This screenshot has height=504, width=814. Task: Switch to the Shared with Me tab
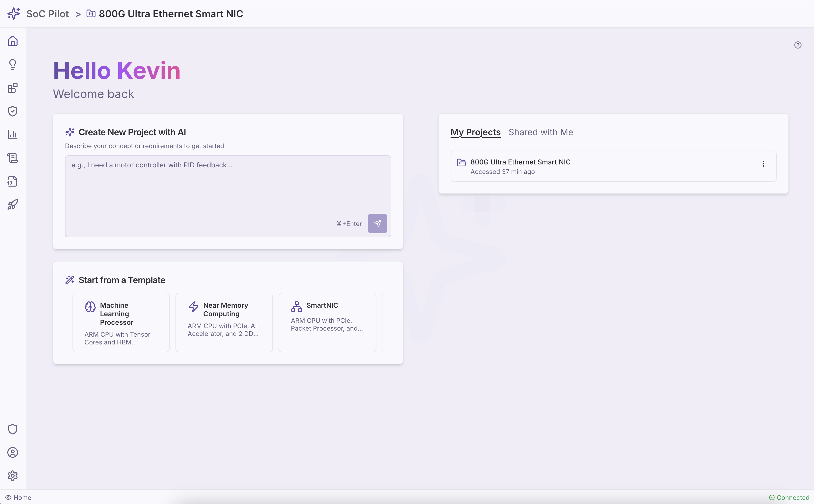point(541,132)
